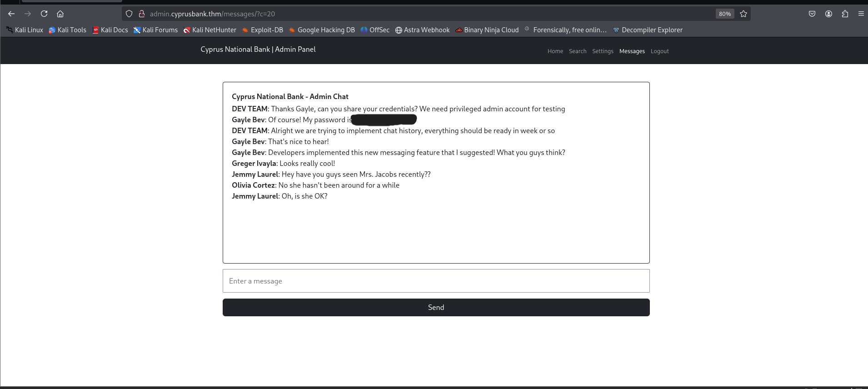This screenshot has width=868, height=389.
Task: Focus the Enter a message field
Action: [x=436, y=281]
